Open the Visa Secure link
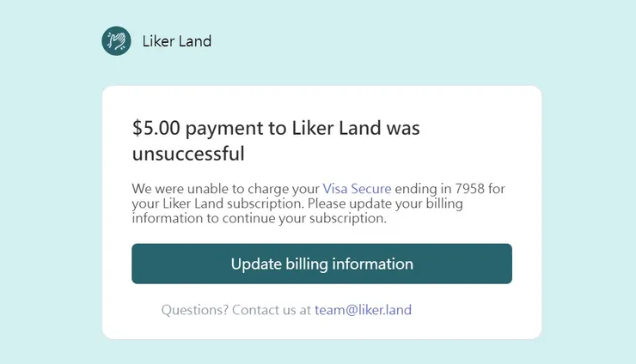The image size is (636, 364). click(x=357, y=189)
